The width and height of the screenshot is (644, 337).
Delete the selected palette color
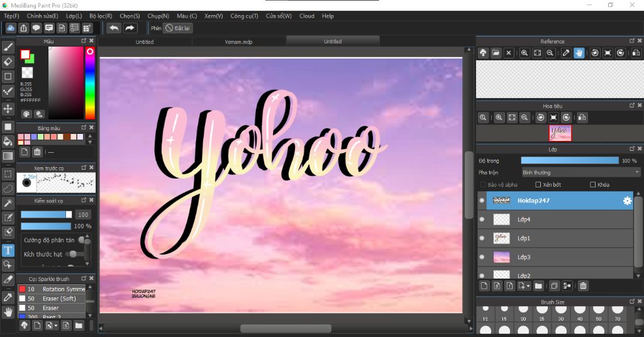(x=37, y=152)
